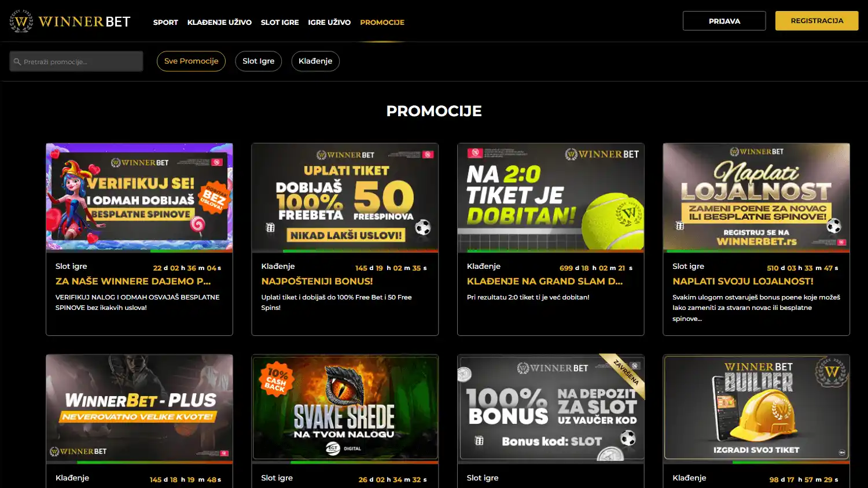Click the search magnifier icon
This screenshot has width=868, height=488.
[x=17, y=62]
